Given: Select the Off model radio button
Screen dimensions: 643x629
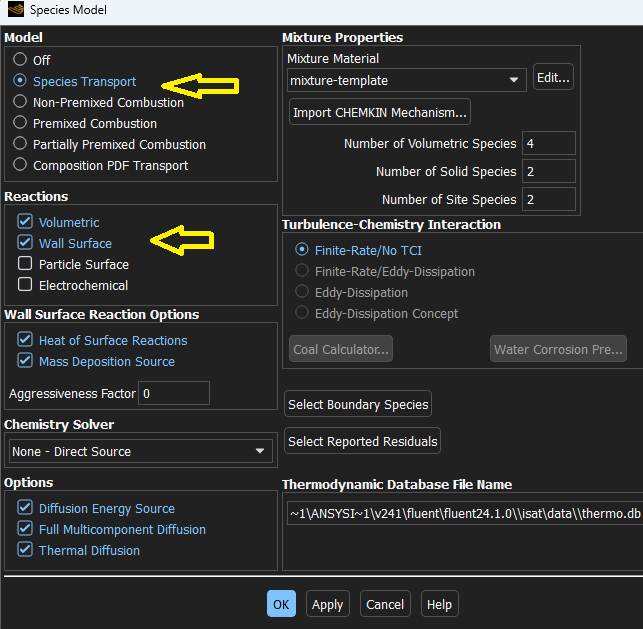Looking at the screenshot, I should (x=20, y=60).
